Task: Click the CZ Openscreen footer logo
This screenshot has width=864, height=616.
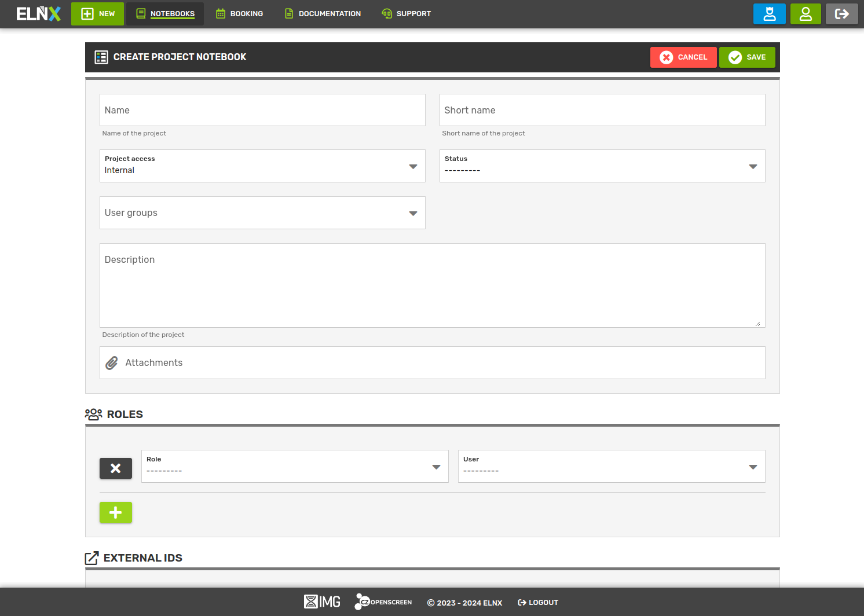Action: pos(383,602)
